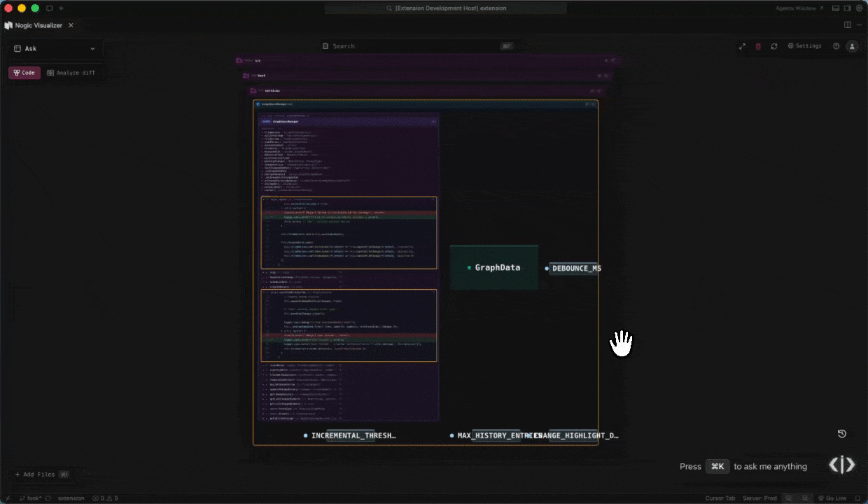Click the extension status bar item
Viewport: 868px width, 504px height.
71,498
